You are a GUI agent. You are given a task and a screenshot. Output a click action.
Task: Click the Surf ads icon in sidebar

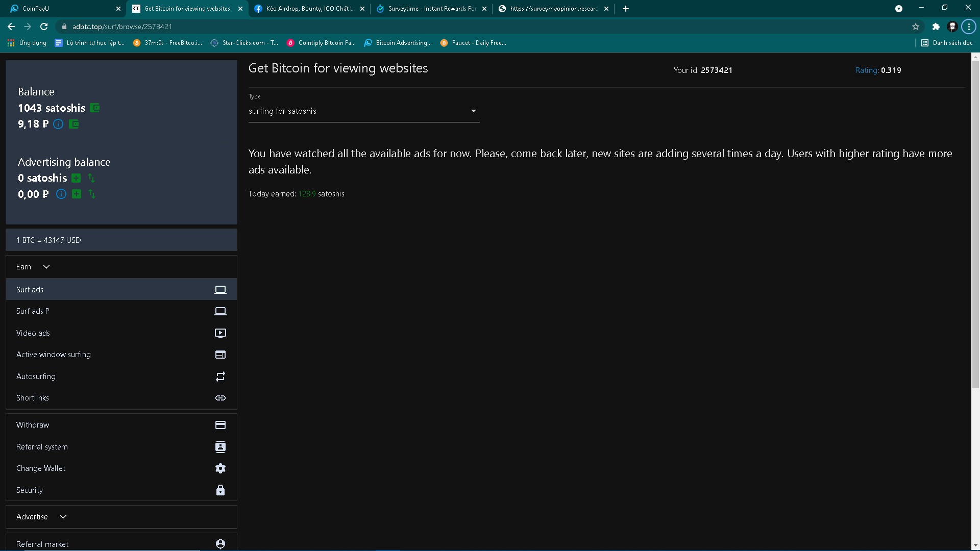(220, 289)
